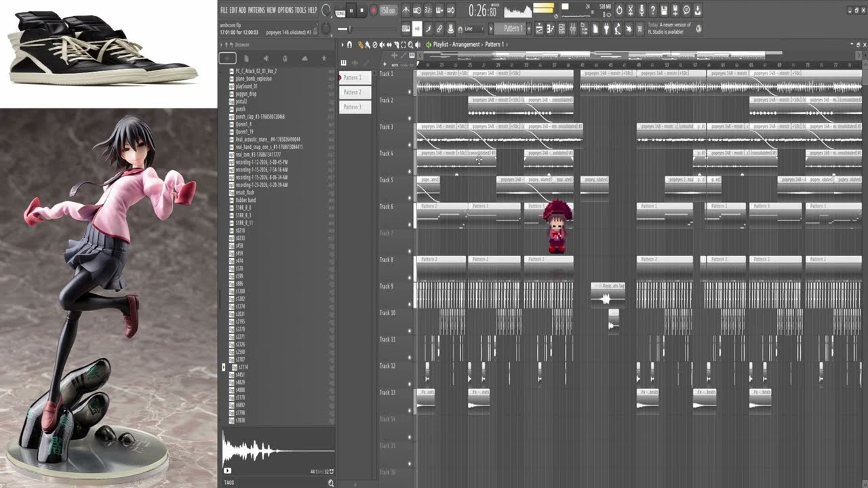Select the Slice tool in playlist
Image resolution: width=868 pixels, height=488 pixels.
[x=397, y=45]
